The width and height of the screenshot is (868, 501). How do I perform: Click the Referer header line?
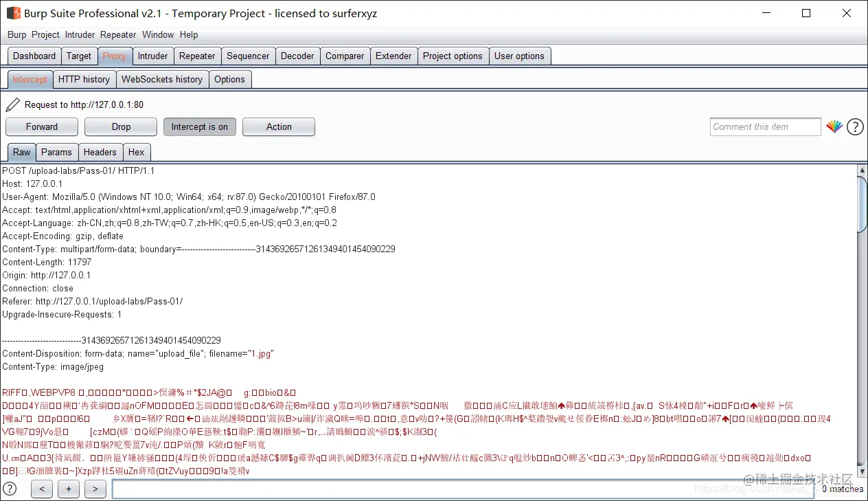click(93, 302)
